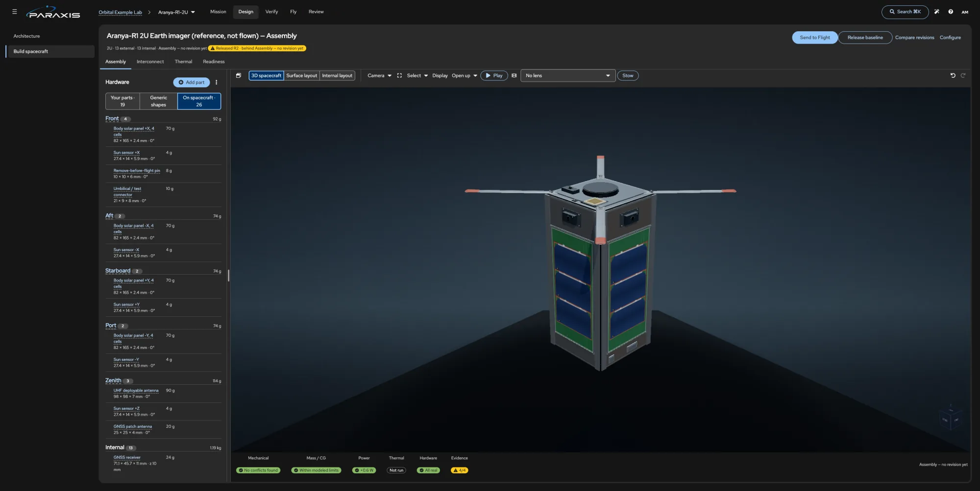Open the Orbital Example Lab breadcrumb link

pyautogui.click(x=120, y=12)
